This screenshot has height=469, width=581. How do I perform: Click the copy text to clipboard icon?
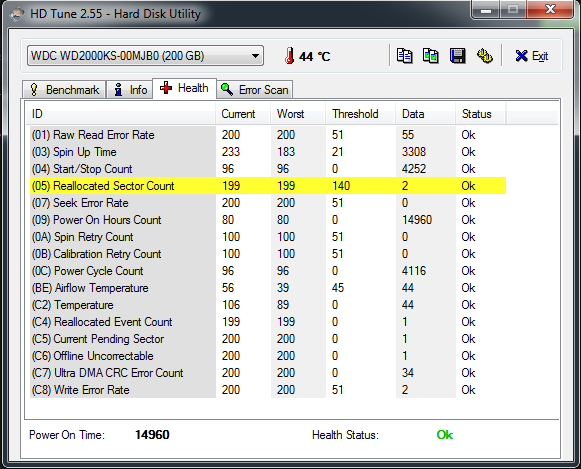[404, 56]
